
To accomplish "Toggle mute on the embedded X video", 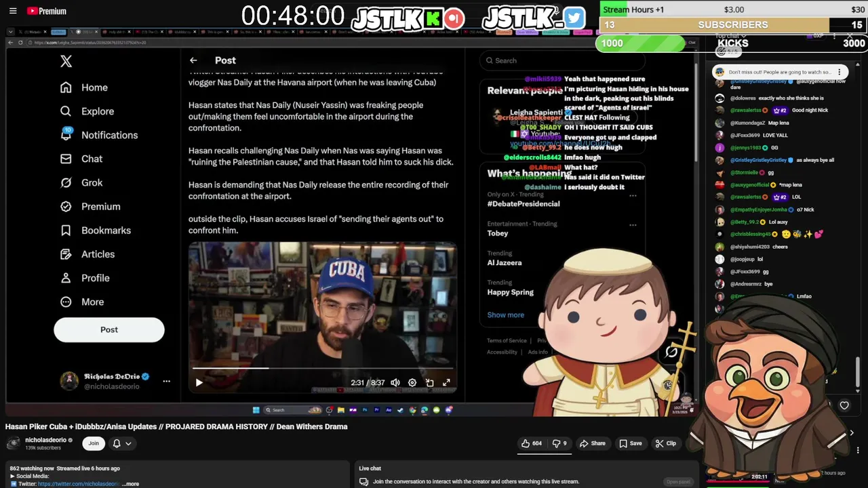I will point(395,383).
